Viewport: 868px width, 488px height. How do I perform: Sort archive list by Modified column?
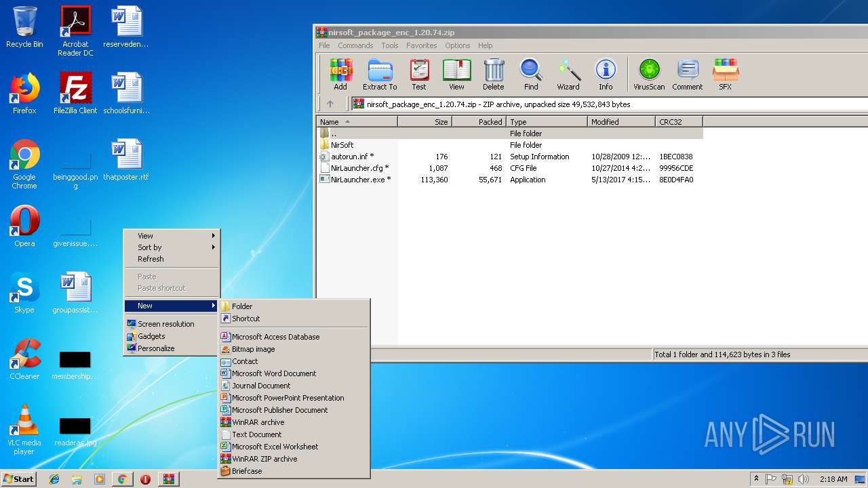[621, 122]
